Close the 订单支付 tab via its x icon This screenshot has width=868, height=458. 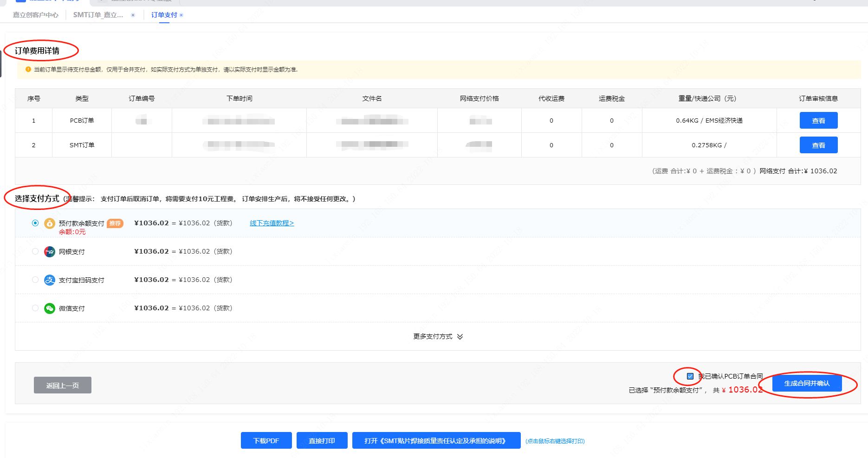(x=181, y=15)
